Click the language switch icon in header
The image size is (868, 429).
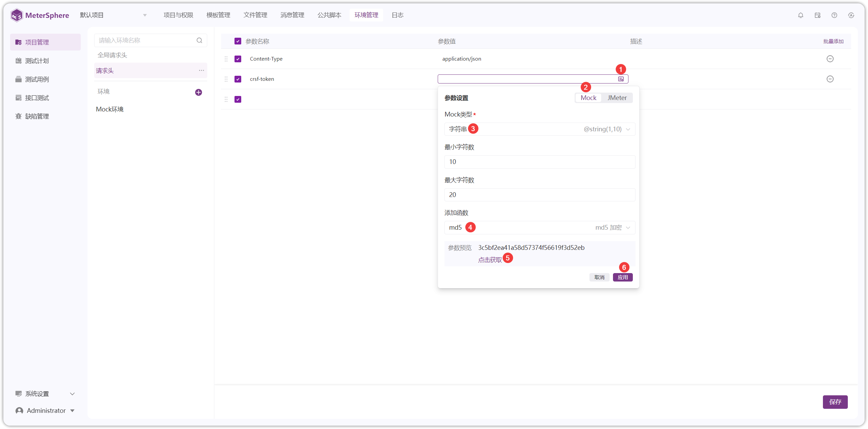coord(851,15)
